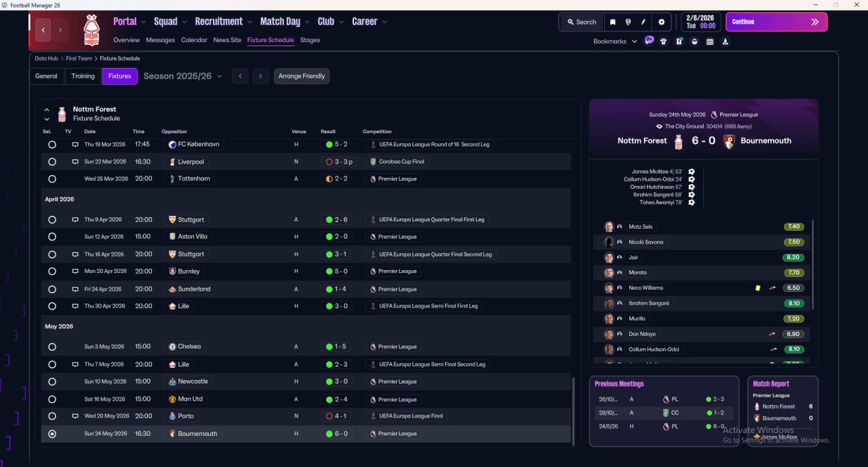This screenshot has height=467, width=868.
Task: Open the News Site tab
Action: pyautogui.click(x=227, y=40)
